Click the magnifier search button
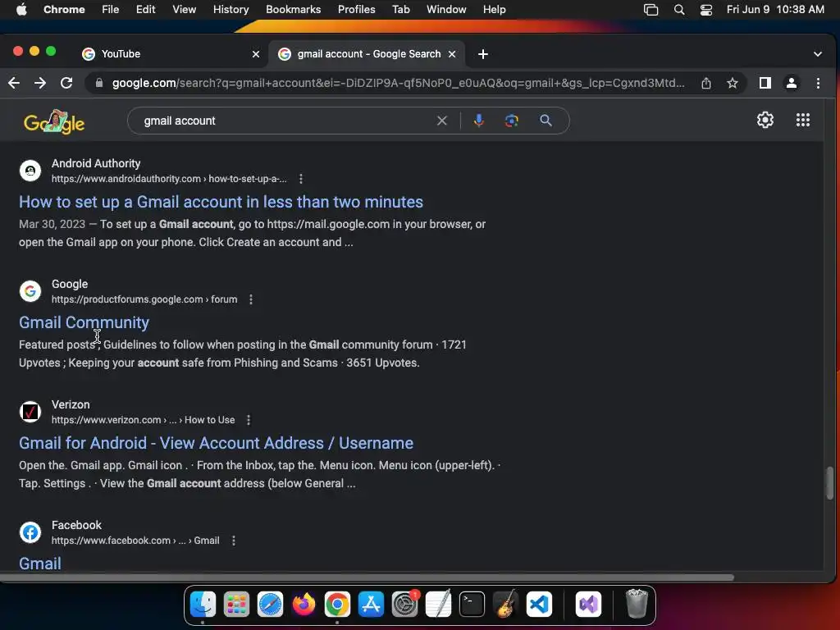Screen dimensions: 840x630 546,121
